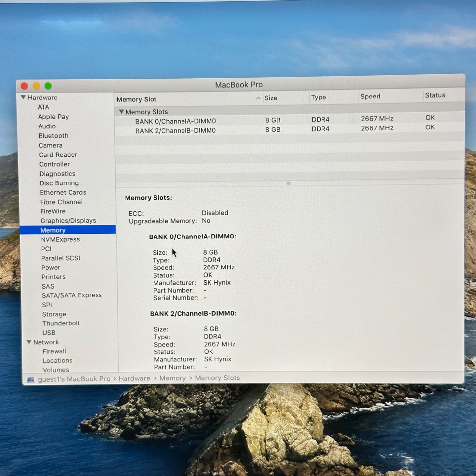Viewport: 476px width, 476px height.
Task: Open Graphics/Displays in the sidebar
Action: [68, 221]
